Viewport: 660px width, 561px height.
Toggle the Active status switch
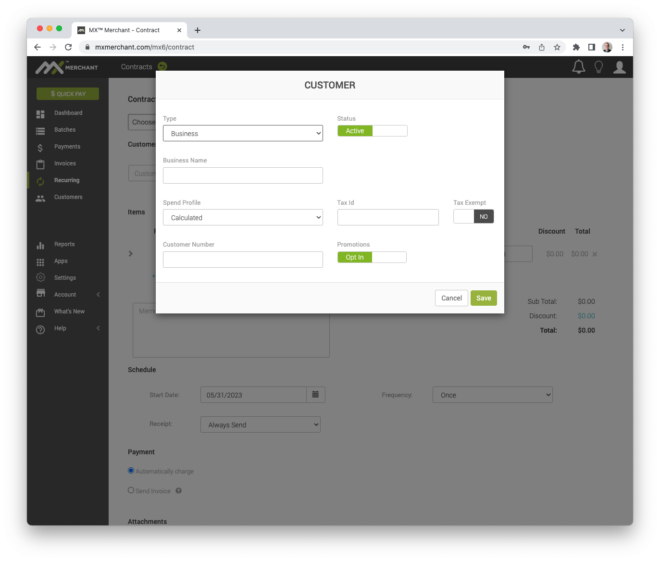pyautogui.click(x=372, y=131)
